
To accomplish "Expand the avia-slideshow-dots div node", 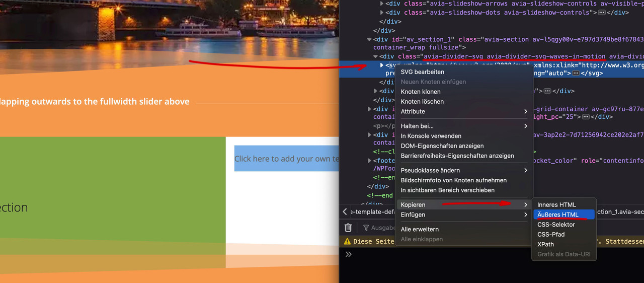I will (382, 13).
